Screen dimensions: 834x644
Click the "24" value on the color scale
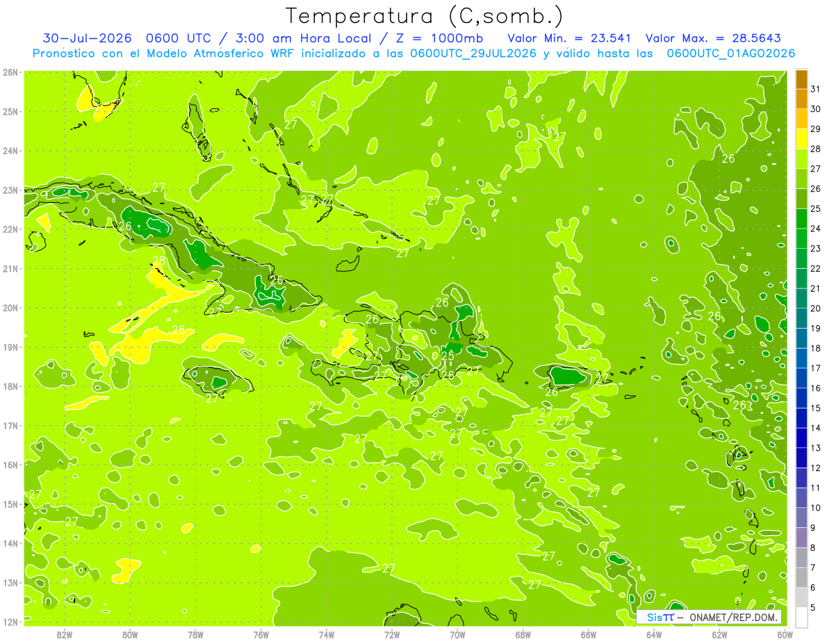coord(816,229)
